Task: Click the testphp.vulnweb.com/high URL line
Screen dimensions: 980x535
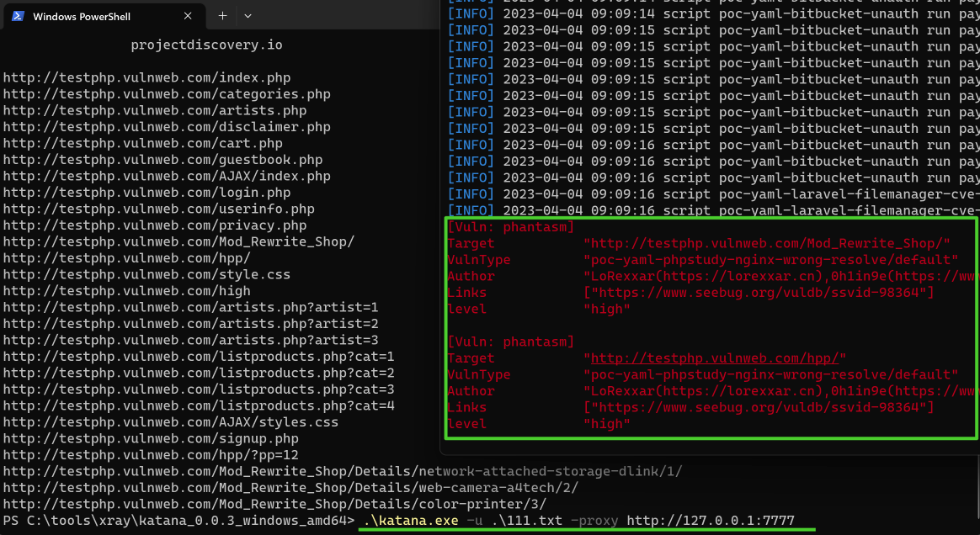Action: point(127,291)
